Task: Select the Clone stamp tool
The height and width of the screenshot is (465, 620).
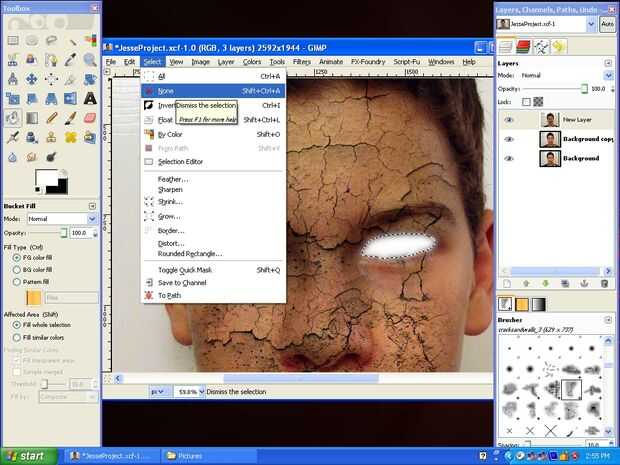Action: coord(51,137)
